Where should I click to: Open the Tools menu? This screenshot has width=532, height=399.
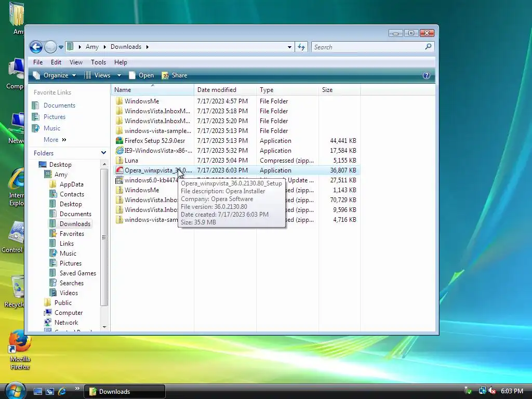tap(98, 62)
